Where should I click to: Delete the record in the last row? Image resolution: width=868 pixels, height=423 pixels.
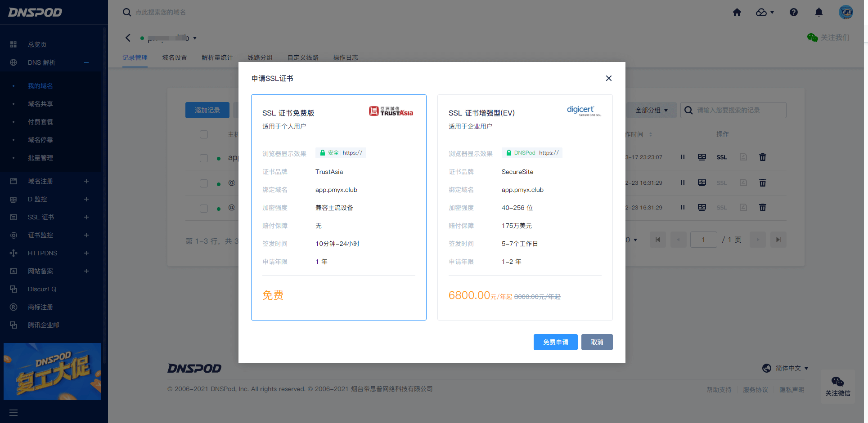(763, 208)
